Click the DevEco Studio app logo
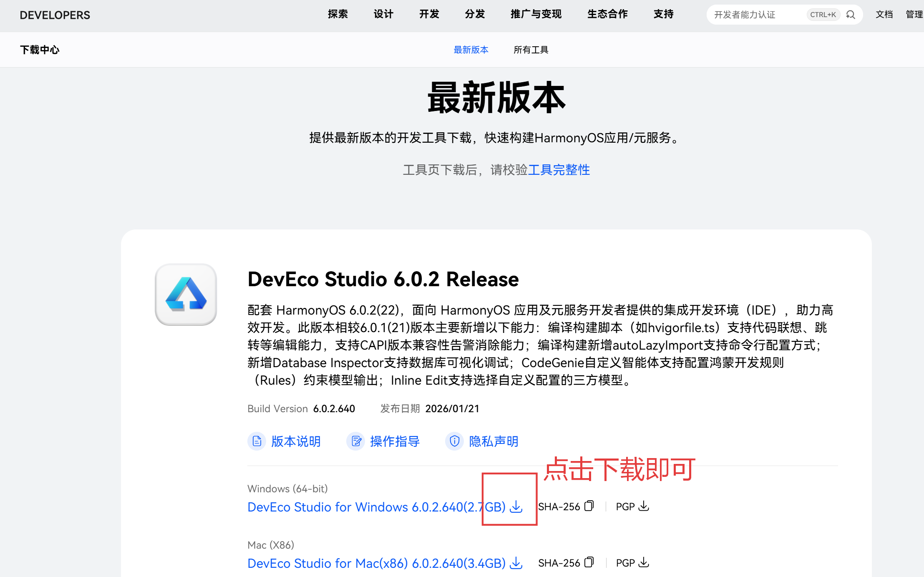This screenshot has width=924, height=577. tap(186, 295)
